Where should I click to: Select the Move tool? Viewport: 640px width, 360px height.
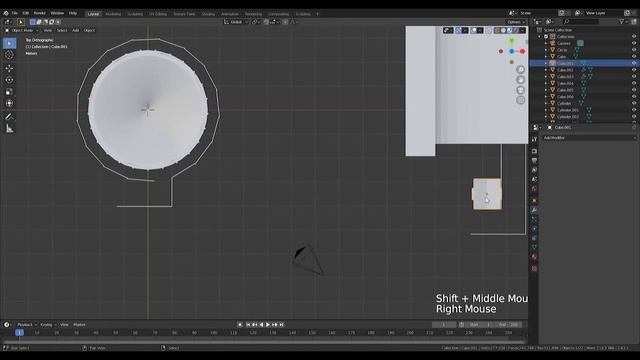[9, 68]
